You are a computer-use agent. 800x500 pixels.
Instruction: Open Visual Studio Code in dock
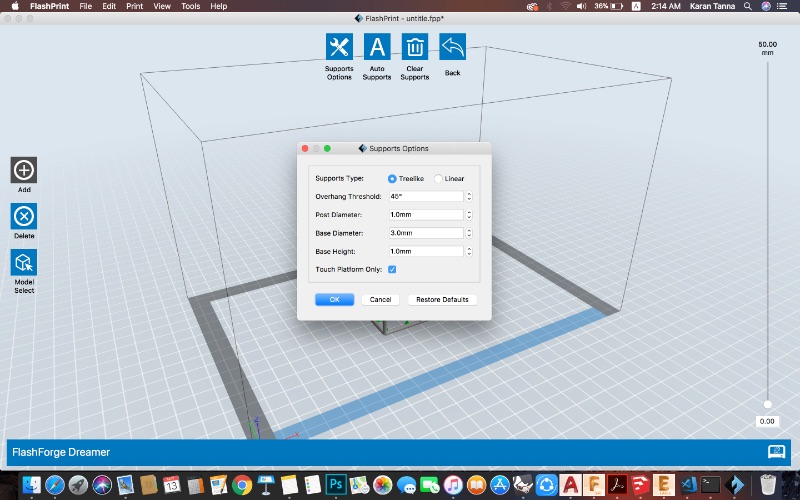[688, 485]
